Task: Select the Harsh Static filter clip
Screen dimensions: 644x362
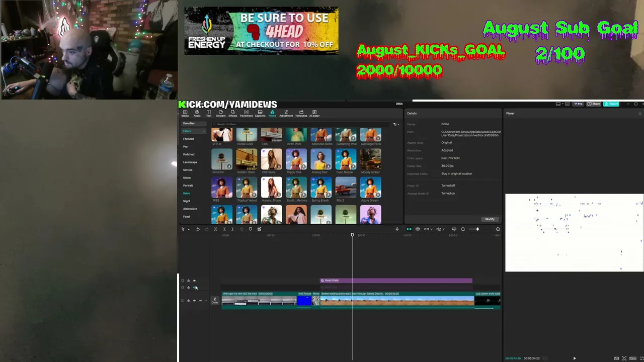Action: (396, 281)
